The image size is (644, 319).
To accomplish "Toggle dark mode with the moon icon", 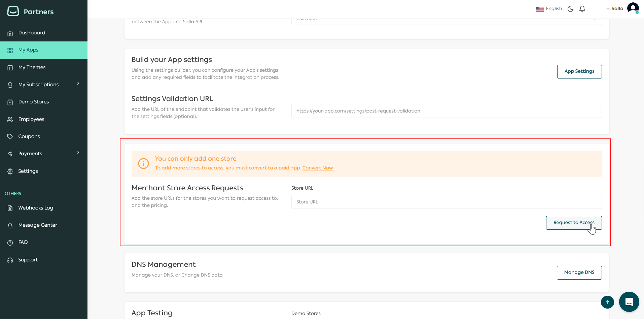I will [x=570, y=9].
